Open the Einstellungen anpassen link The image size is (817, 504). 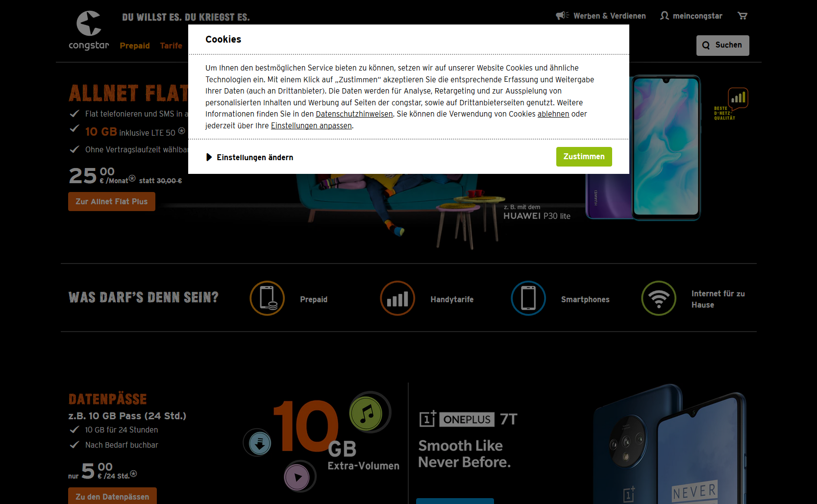click(311, 126)
